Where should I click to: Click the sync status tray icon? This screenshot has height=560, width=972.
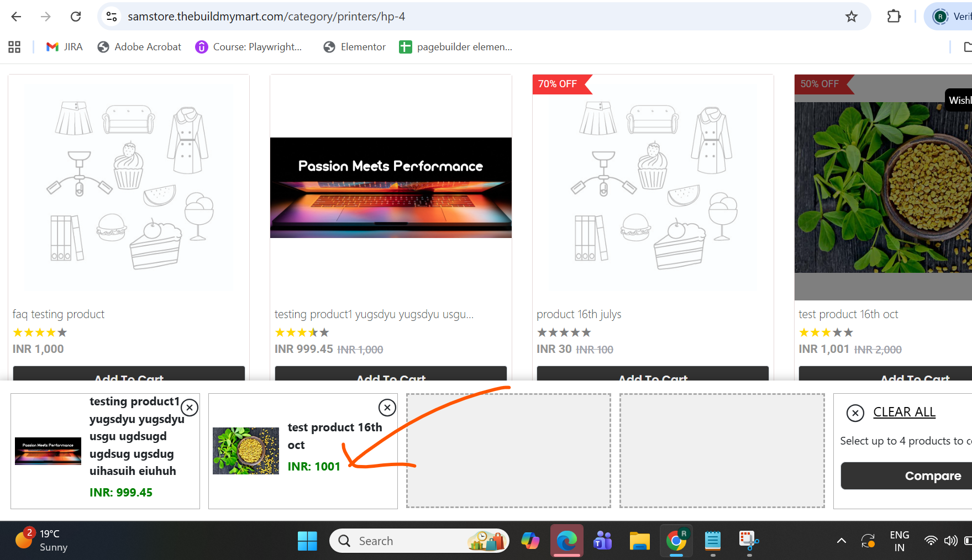868,541
